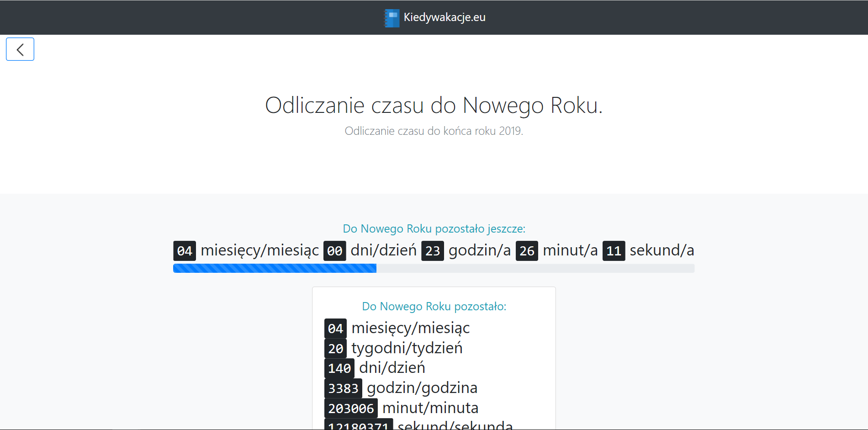Select the '04' months badge in top countdown
This screenshot has width=868, height=430.
coord(185,251)
